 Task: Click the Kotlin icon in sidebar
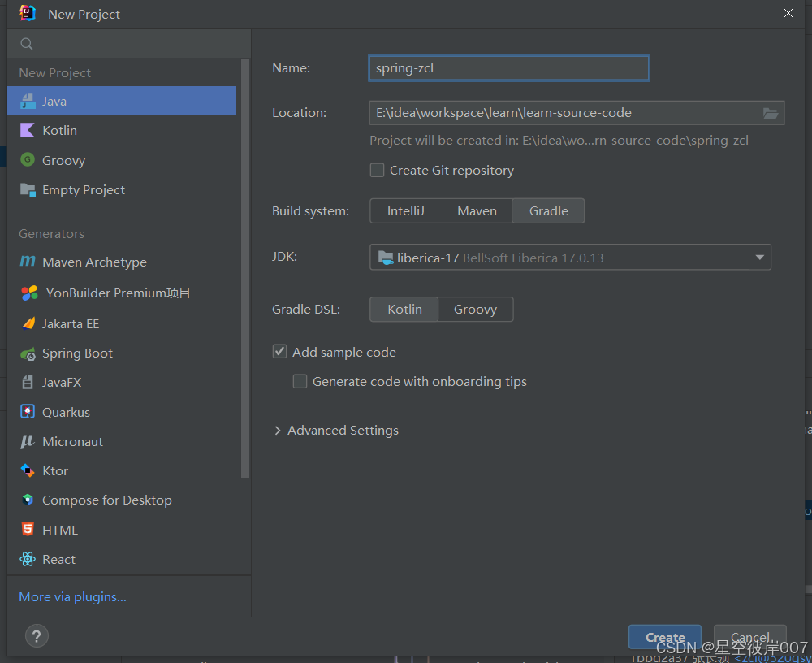[x=28, y=130]
